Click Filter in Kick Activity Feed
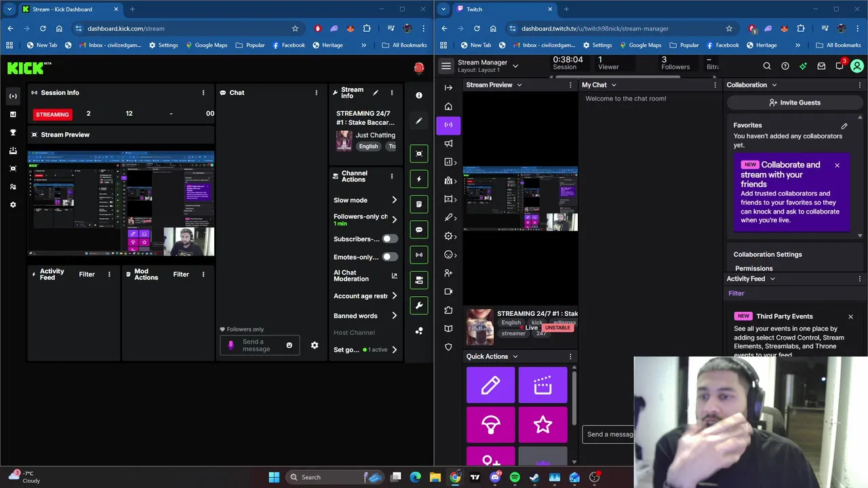868x488 pixels. pos(87,274)
